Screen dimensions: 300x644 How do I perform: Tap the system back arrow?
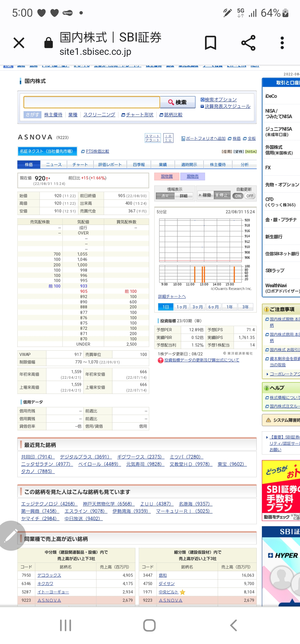tap(234, 625)
